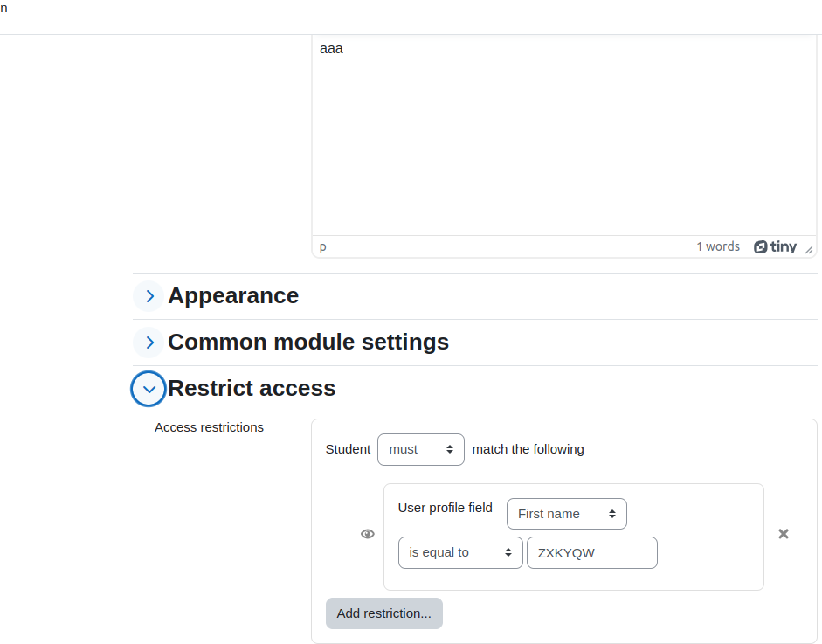The height and width of the screenshot is (644, 822).
Task: Open the 'is equal to' operator dropdown
Action: pyautogui.click(x=460, y=553)
